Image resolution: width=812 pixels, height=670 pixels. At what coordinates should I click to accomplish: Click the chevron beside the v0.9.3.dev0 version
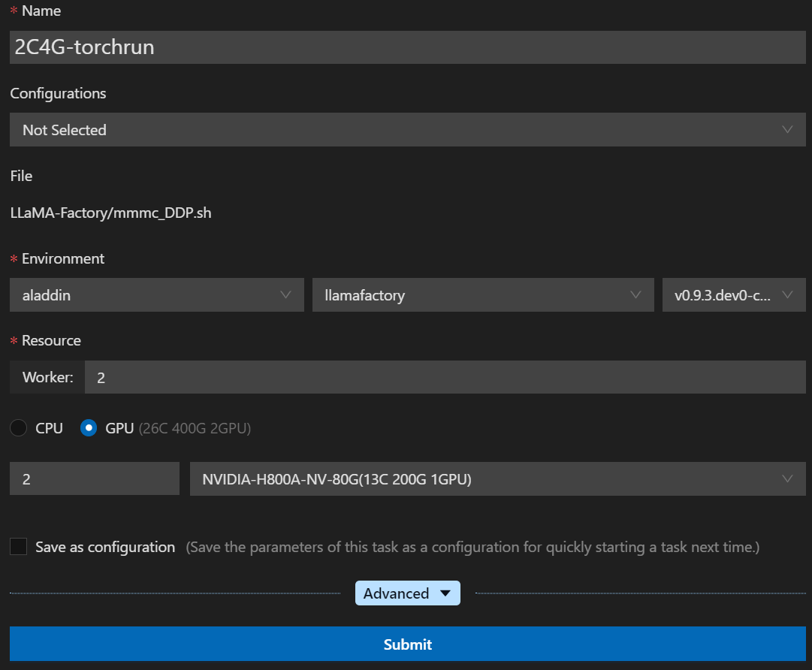click(x=787, y=295)
